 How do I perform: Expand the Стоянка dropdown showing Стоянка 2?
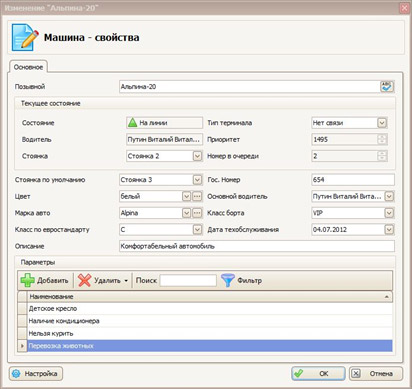click(x=197, y=156)
